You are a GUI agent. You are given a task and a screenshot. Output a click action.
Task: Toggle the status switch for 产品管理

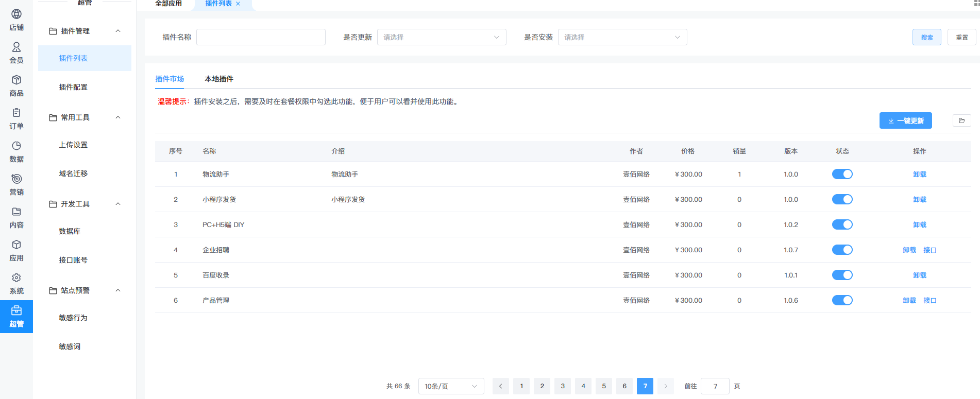[x=842, y=300]
